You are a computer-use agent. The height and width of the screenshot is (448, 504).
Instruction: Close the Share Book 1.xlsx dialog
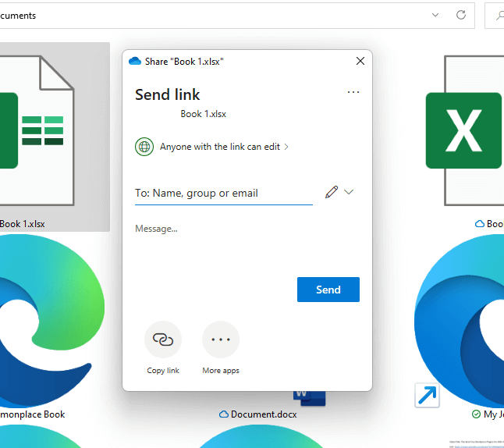tap(360, 61)
